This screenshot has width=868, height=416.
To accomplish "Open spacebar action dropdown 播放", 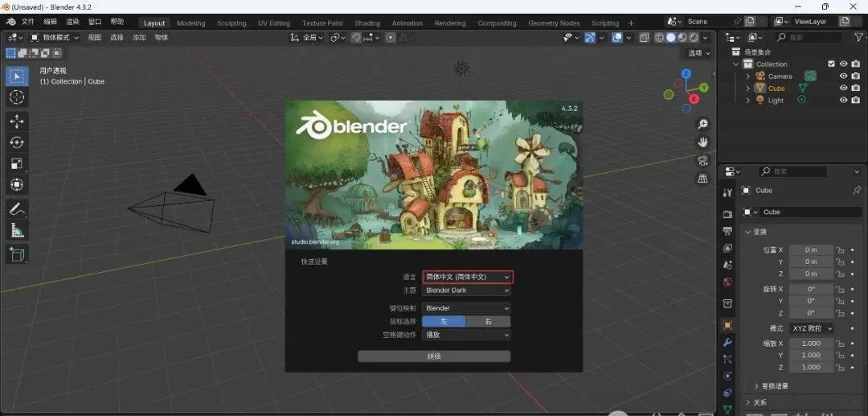I will [466, 335].
